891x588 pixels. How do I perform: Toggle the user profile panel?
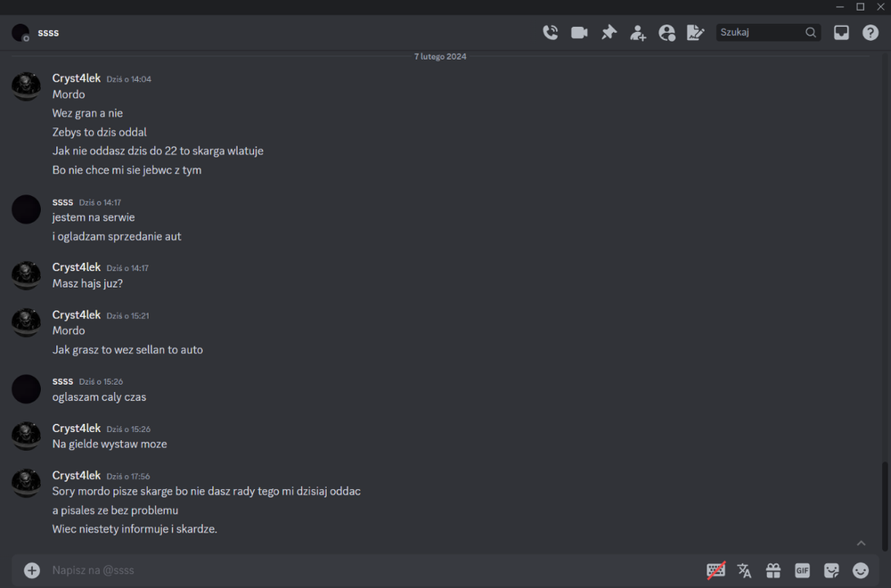(x=666, y=33)
